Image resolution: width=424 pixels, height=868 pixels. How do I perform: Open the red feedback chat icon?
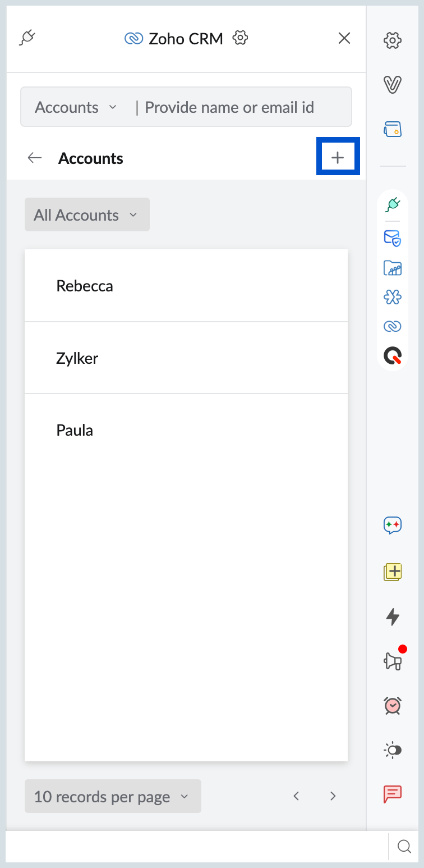coord(393,794)
